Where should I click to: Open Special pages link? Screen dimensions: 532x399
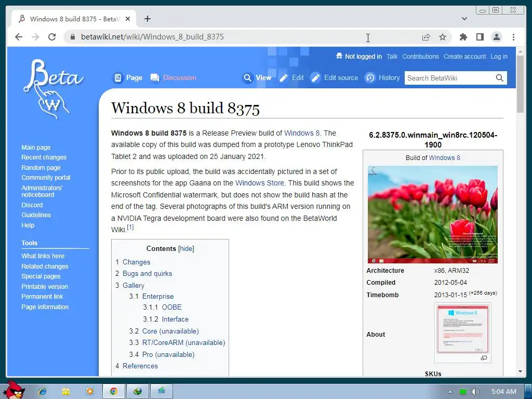pos(41,276)
